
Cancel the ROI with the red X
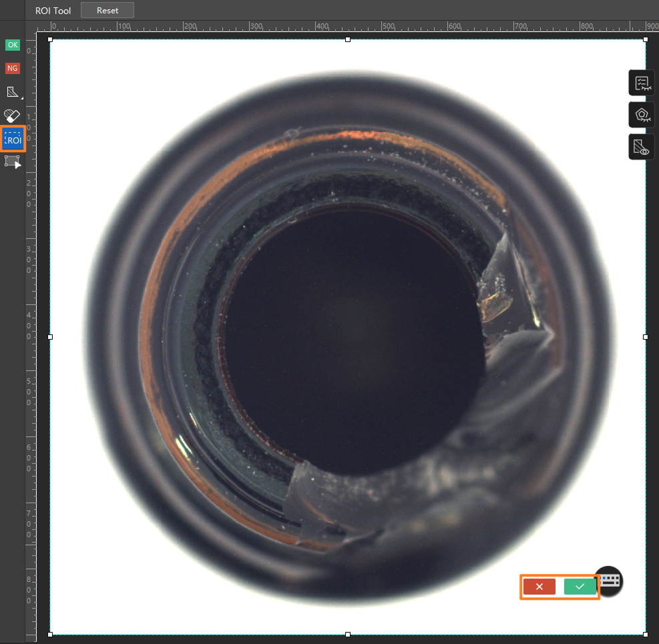click(x=539, y=587)
